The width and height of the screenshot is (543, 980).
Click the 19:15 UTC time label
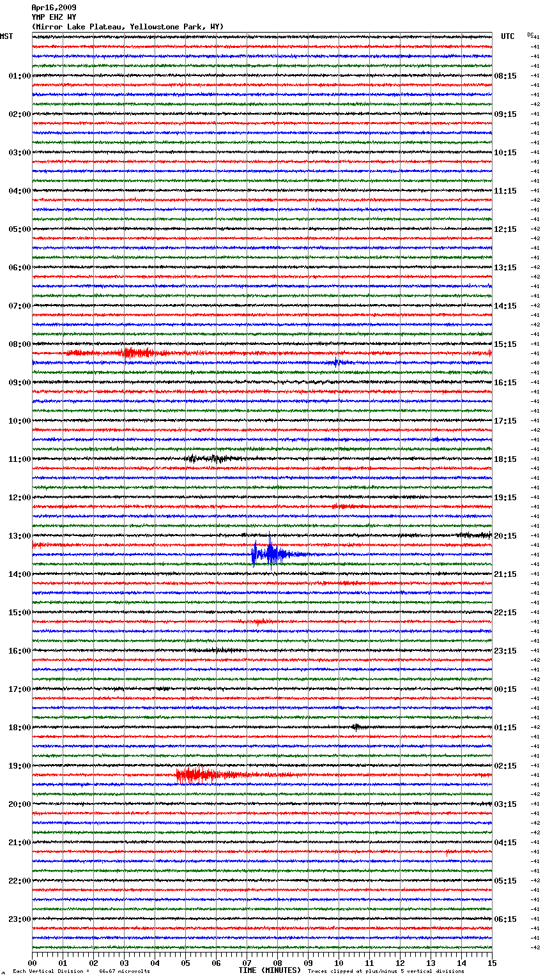click(505, 498)
